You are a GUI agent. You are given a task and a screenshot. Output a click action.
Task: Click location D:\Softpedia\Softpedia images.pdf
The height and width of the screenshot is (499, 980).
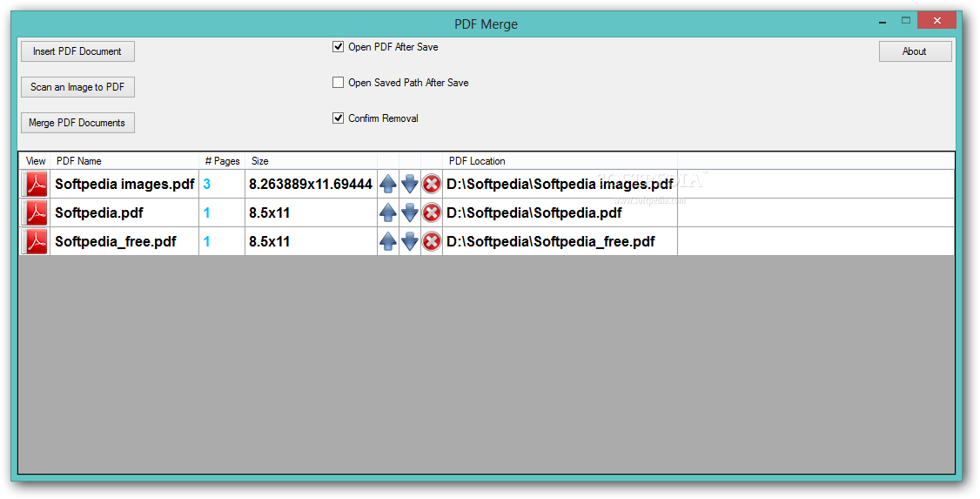[x=560, y=184]
